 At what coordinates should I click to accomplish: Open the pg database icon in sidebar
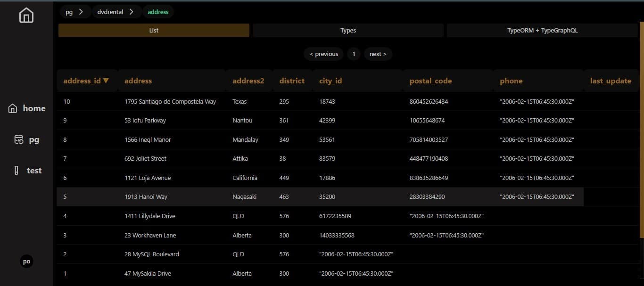19,139
